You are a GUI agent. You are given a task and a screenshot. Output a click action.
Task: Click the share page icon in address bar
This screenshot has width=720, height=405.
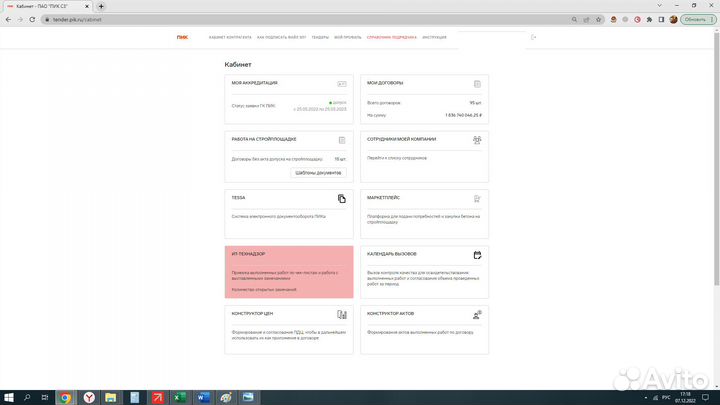[586, 20]
